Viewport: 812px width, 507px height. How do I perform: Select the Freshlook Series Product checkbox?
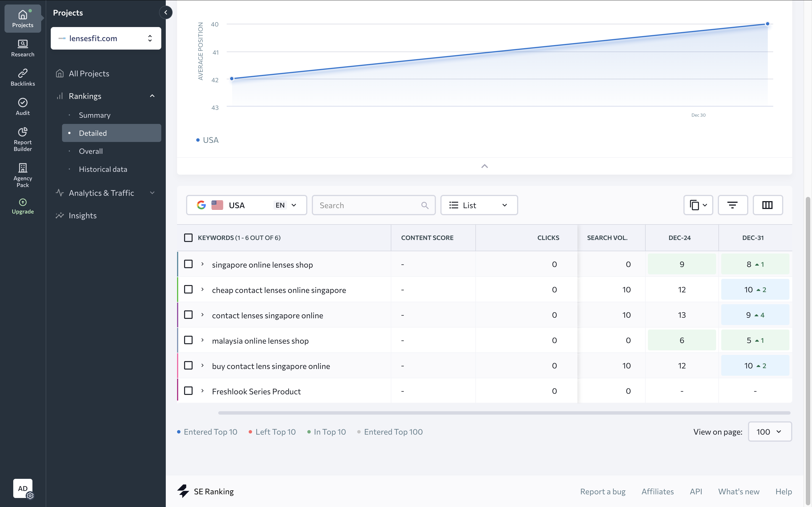188,391
